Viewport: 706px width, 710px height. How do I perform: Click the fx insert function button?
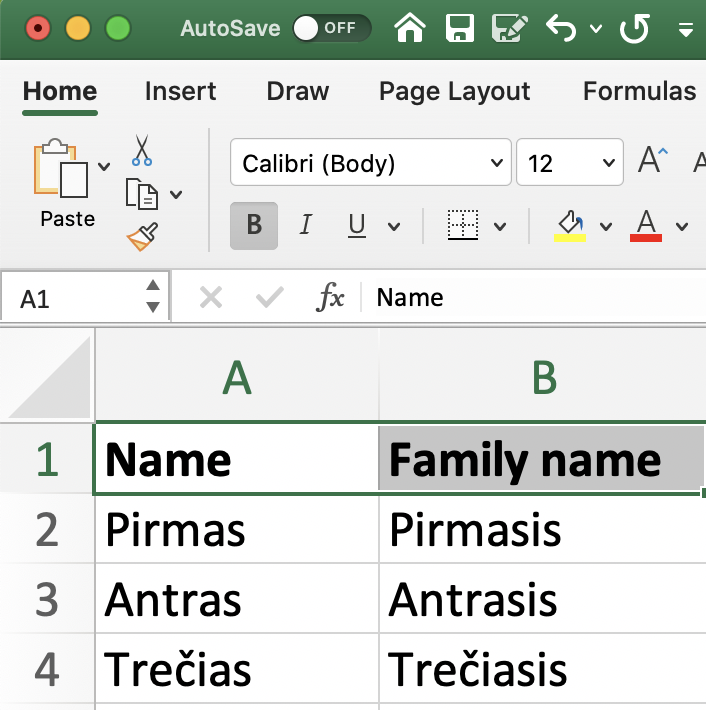330,297
